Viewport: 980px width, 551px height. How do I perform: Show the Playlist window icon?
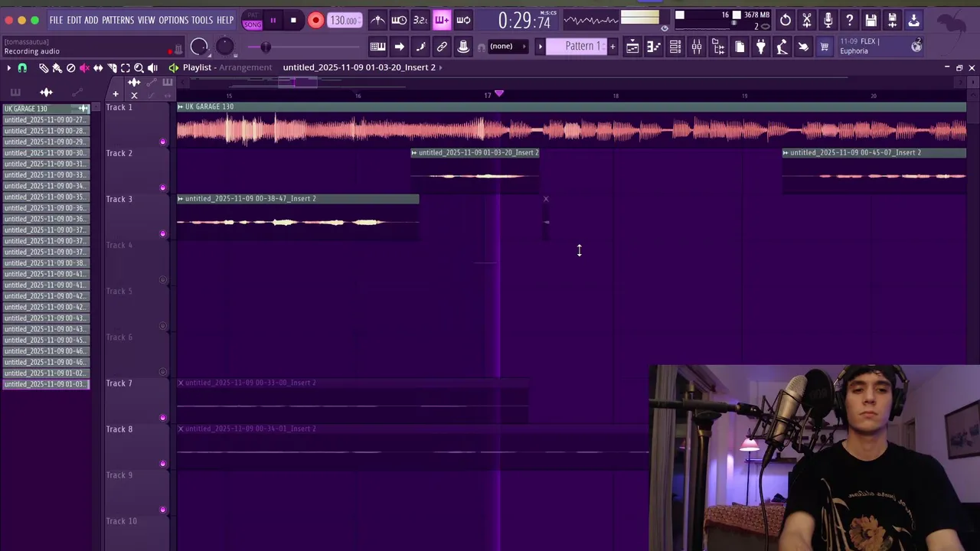(x=632, y=47)
